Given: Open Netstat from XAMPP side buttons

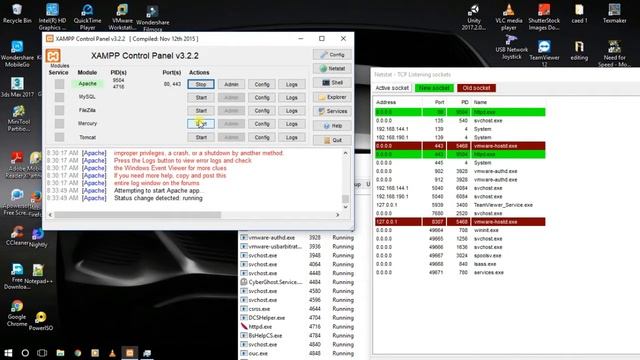Looking at the screenshot, I should point(332,69).
